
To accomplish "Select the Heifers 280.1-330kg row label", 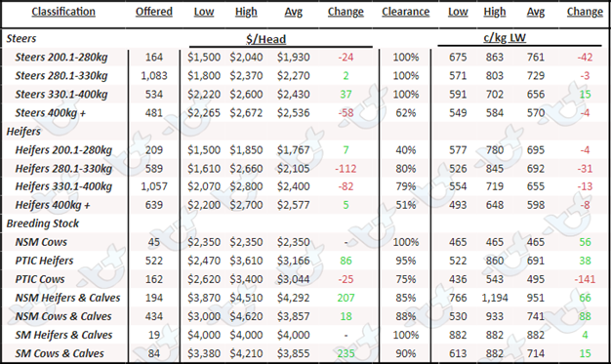I will tap(63, 169).
